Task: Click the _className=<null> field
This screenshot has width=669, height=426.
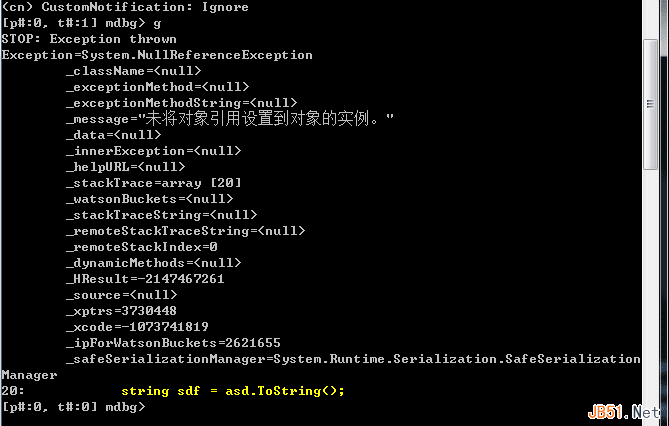Action: (133, 71)
